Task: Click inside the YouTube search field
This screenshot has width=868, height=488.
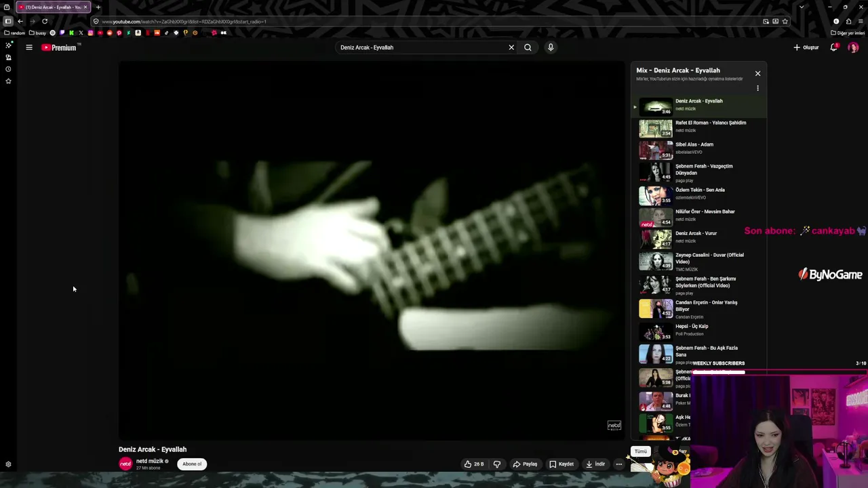Action: coord(420,47)
